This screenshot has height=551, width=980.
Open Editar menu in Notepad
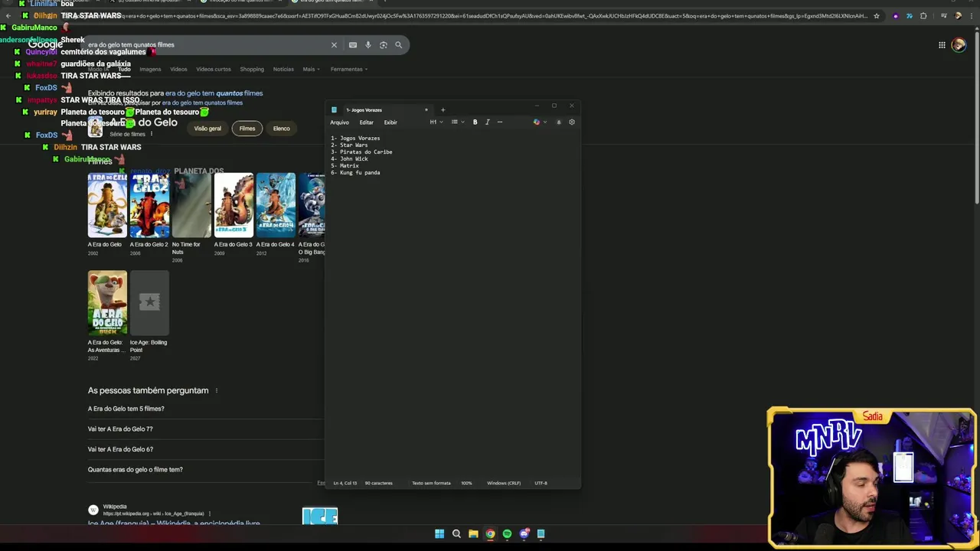367,122
